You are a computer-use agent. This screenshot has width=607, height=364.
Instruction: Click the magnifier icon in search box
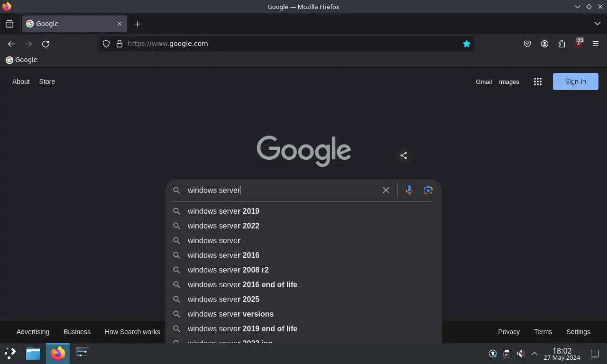pyautogui.click(x=176, y=190)
